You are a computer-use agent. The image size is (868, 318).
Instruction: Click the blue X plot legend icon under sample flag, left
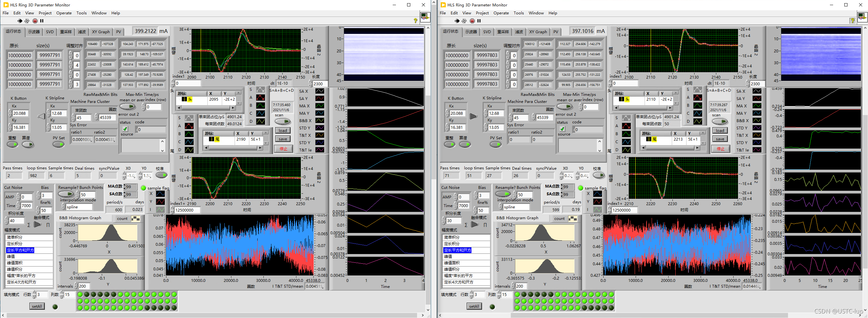point(160,194)
